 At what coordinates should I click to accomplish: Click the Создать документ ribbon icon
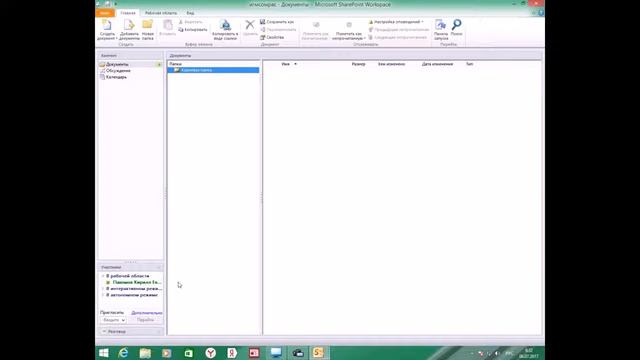(107, 25)
